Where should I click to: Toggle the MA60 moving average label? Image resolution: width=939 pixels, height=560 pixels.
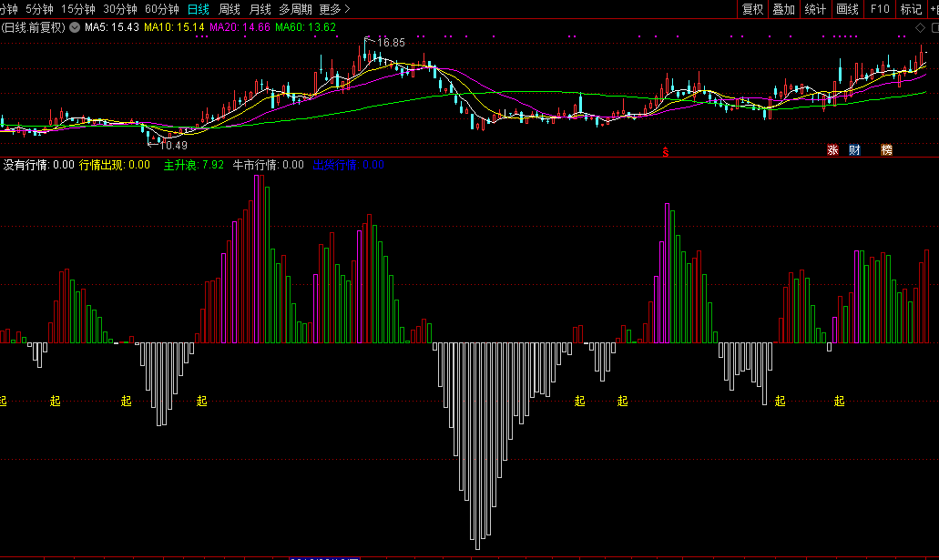click(305, 27)
